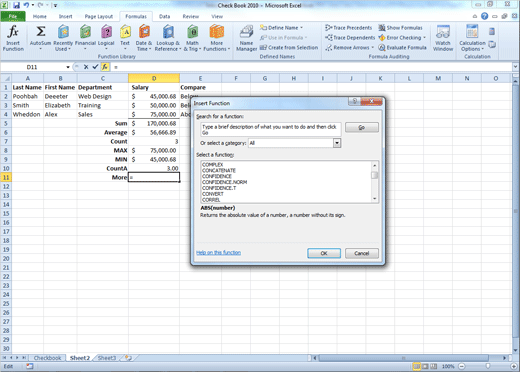
Task: Click the function list scroll down arrow
Action: pos(375,199)
